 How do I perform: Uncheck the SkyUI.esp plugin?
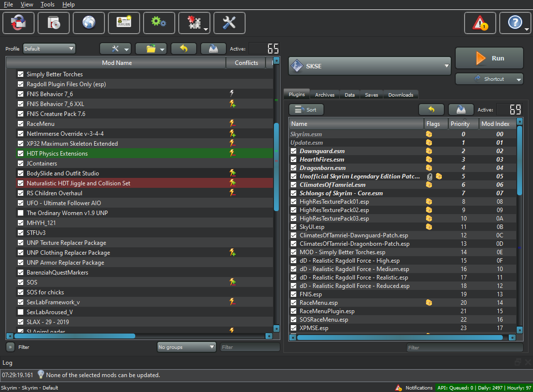(x=293, y=227)
